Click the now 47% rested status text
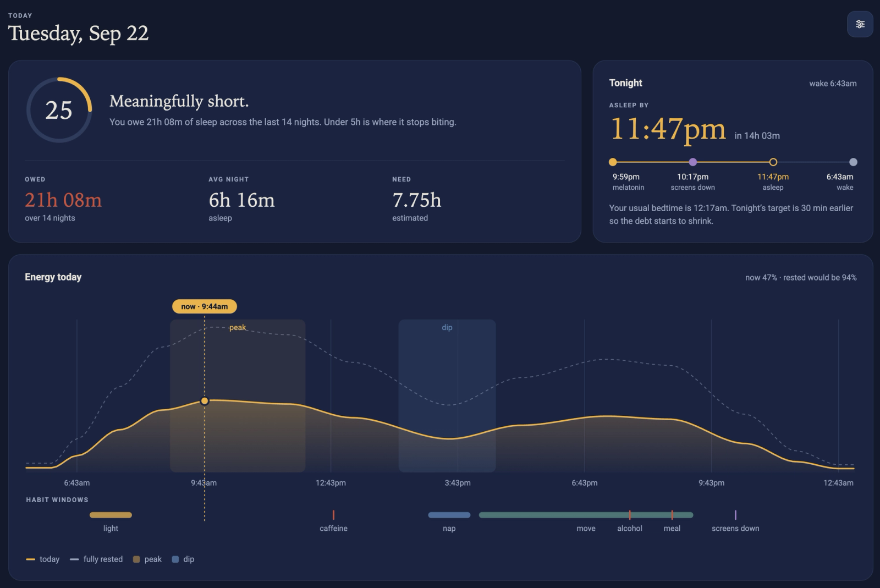This screenshot has width=880, height=588. 801,278
